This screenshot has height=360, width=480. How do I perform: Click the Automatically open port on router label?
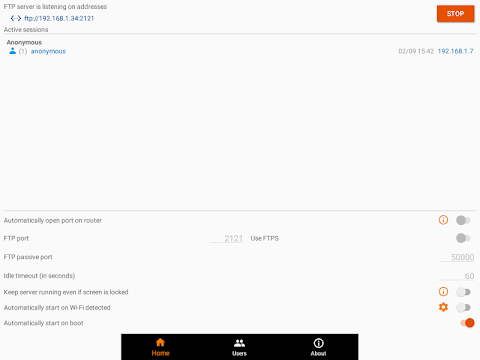pos(53,220)
